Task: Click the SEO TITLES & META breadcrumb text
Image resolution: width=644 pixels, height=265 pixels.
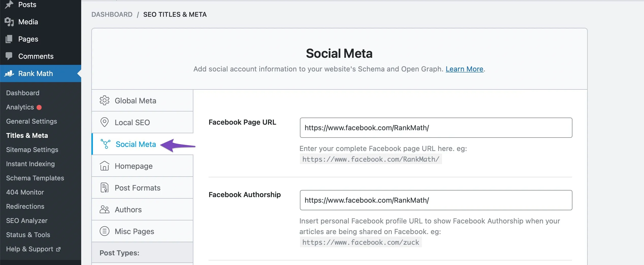Action: tap(175, 14)
